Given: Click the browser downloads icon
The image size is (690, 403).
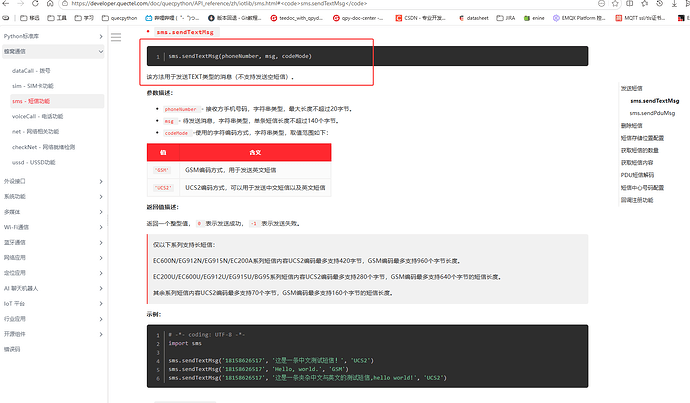Looking at the screenshot, I should [x=674, y=4].
